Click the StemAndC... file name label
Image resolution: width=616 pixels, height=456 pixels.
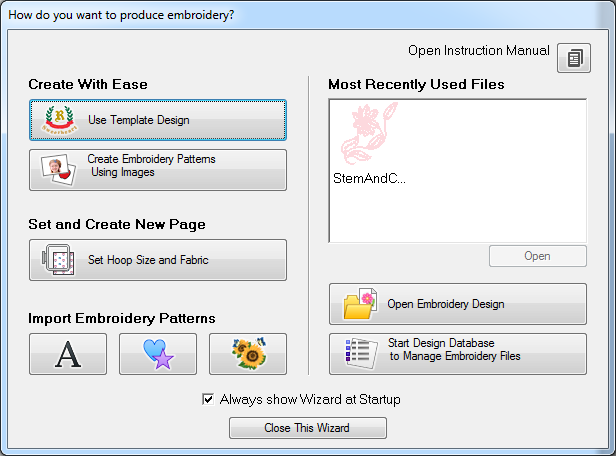369,178
